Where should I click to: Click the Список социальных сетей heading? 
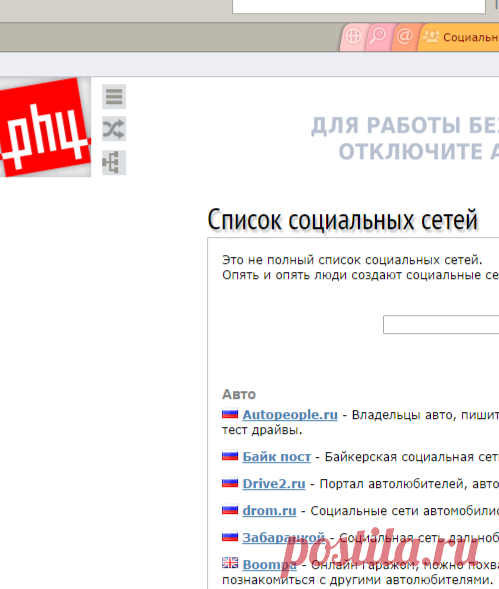point(342,220)
